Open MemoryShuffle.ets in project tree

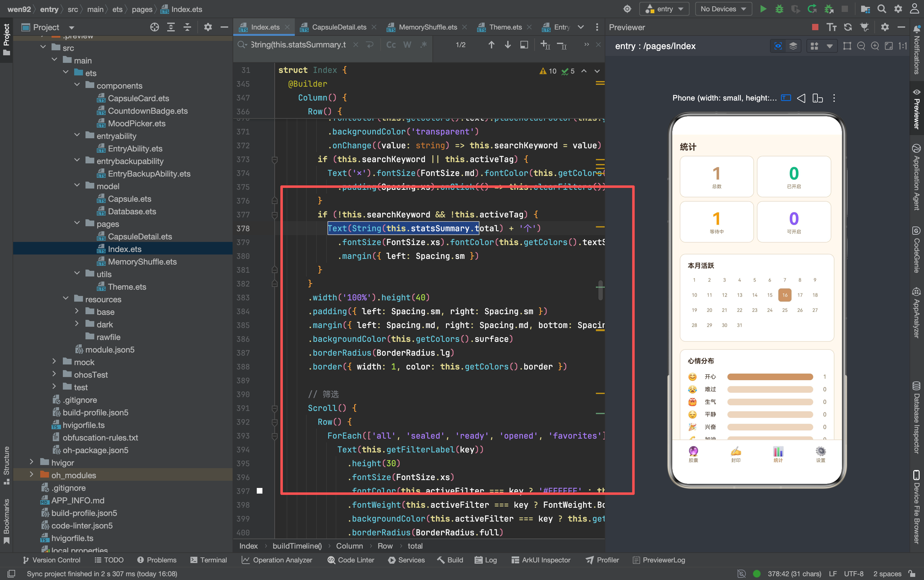142,262
